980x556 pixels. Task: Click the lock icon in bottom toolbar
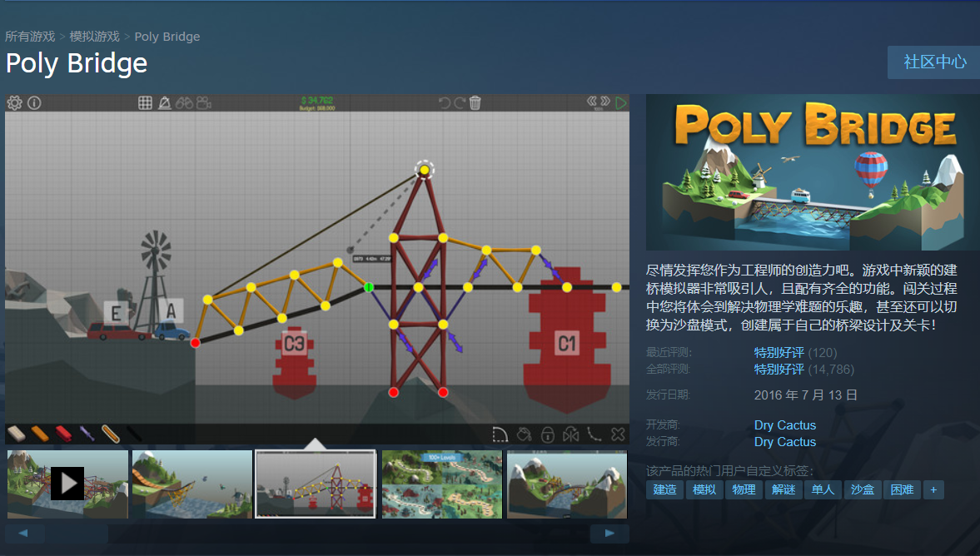(548, 434)
